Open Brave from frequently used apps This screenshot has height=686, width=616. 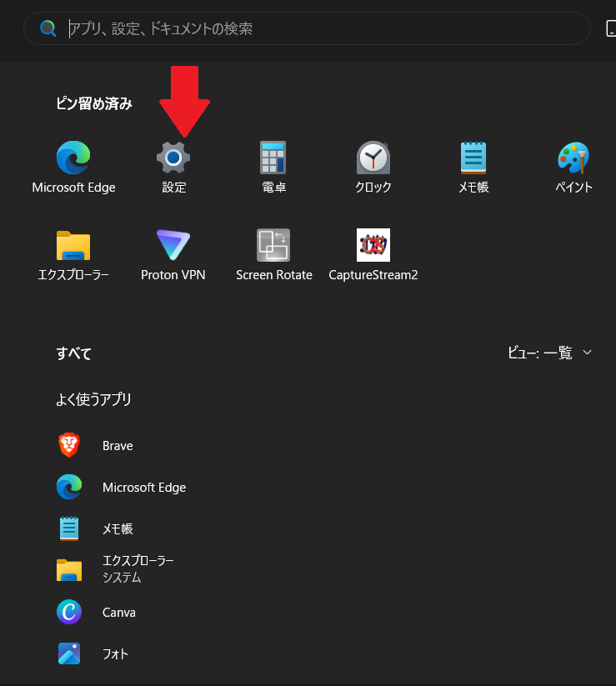[95, 445]
